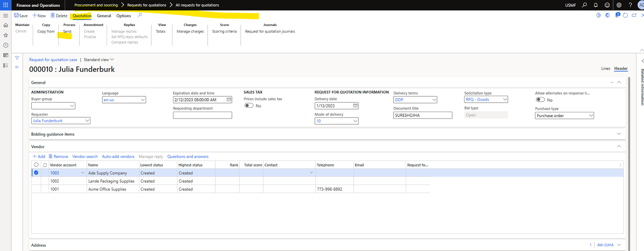Open the Purchase type dropdown
Viewport: 644px width, 251px height.
[x=591, y=115]
